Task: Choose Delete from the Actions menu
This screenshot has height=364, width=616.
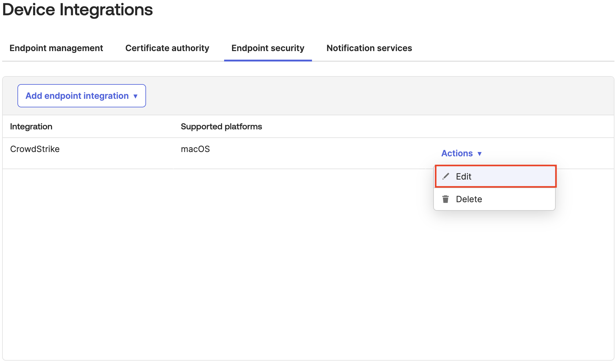Action: click(x=494, y=199)
